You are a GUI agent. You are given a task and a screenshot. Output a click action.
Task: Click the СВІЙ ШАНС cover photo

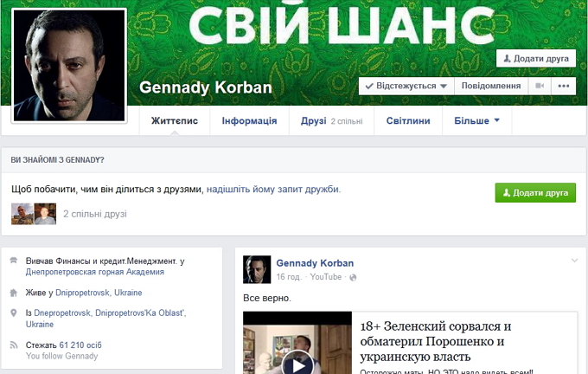tap(342, 26)
